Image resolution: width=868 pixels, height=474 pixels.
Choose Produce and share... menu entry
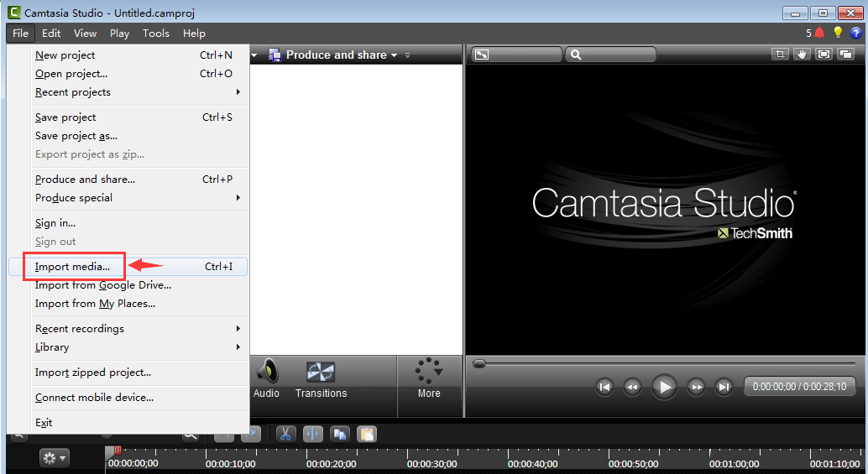pyautogui.click(x=128, y=180)
